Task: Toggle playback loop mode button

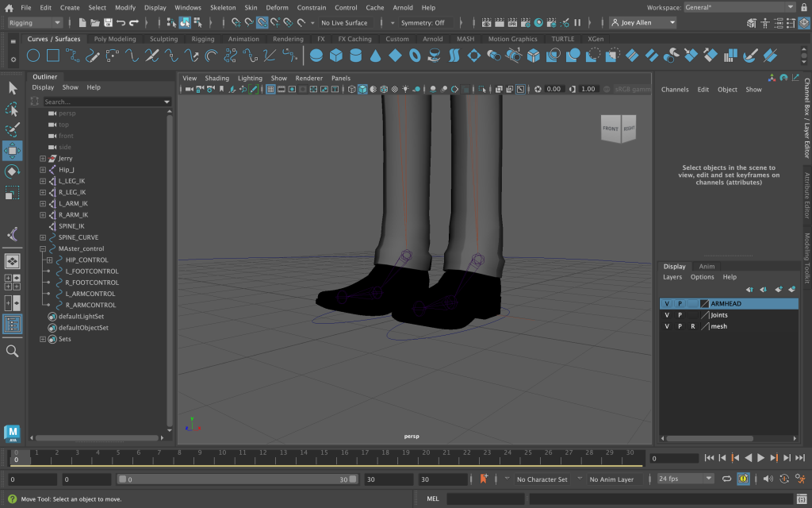Action: point(726,479)
